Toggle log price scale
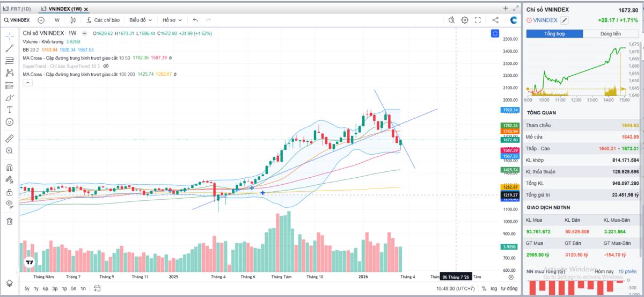Viewport: 644px width, 297px height. pos(493,289)
